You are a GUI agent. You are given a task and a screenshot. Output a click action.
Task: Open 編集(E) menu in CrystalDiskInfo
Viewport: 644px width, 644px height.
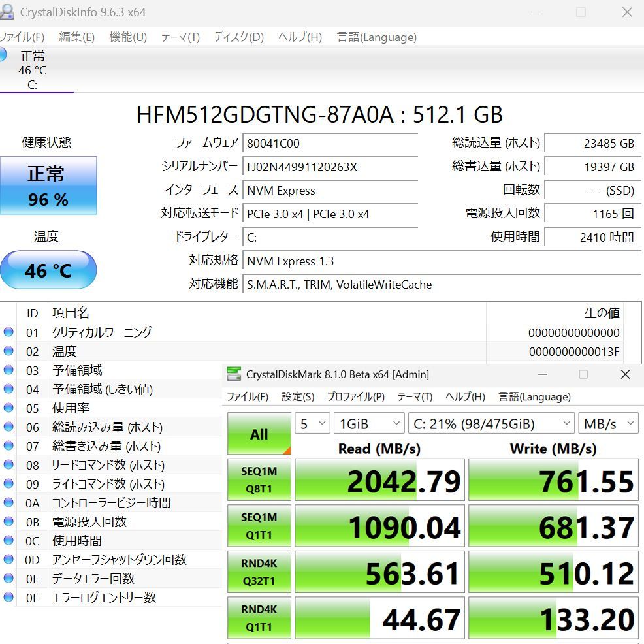tap(77, 37)
